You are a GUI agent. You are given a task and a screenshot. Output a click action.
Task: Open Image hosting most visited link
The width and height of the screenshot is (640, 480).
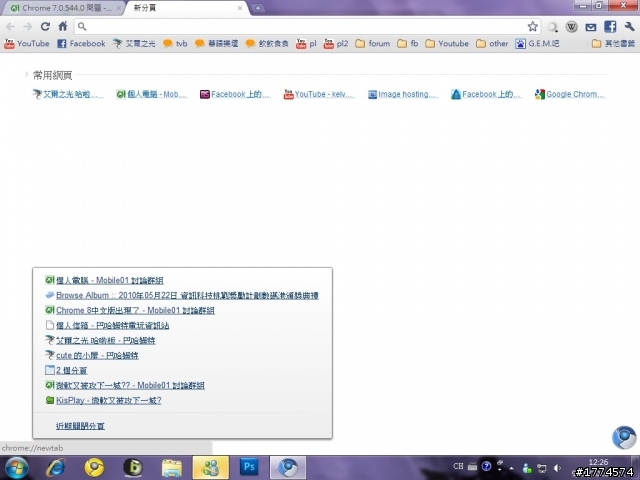tap(403, 94)
